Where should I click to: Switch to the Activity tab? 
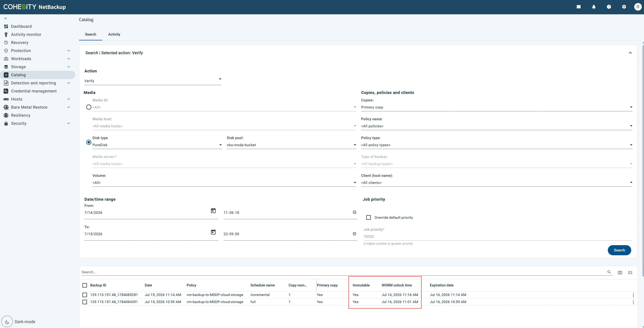(114, 34)
